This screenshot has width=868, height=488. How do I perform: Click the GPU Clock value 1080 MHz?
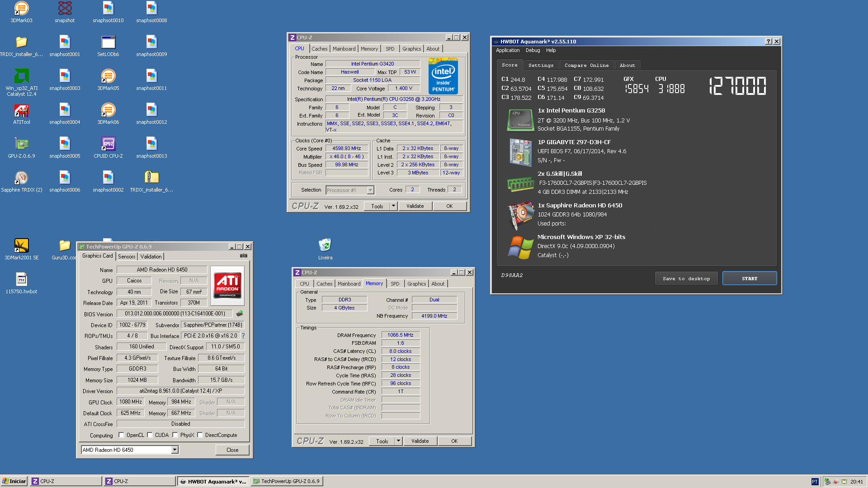click(131, 402)
